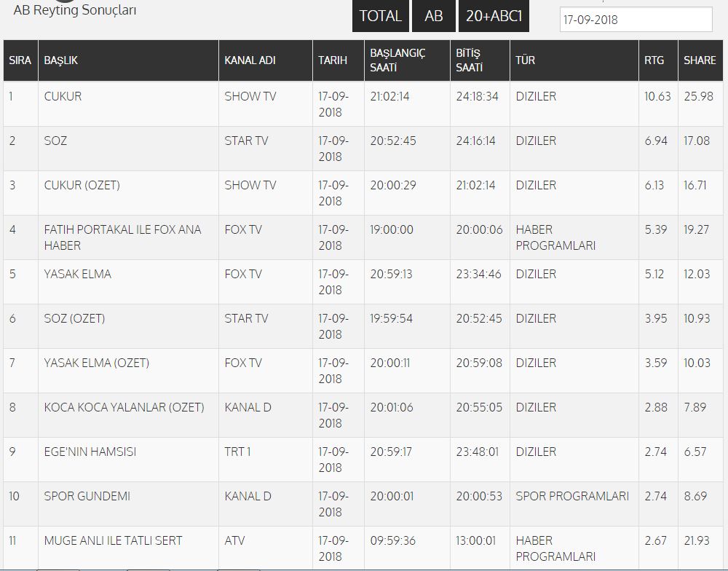Click the AB Reyting Sonuçları heading
Image resolution: width=728 pixels, height=571 pixels.
75,9
